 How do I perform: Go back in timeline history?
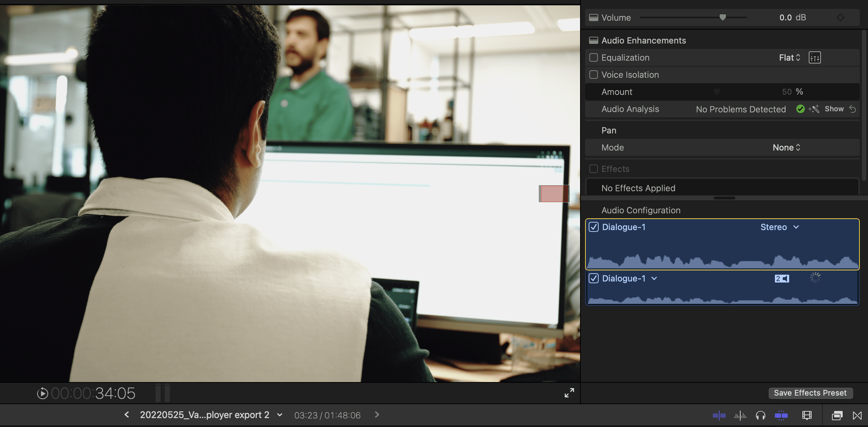tap(127, 415)
